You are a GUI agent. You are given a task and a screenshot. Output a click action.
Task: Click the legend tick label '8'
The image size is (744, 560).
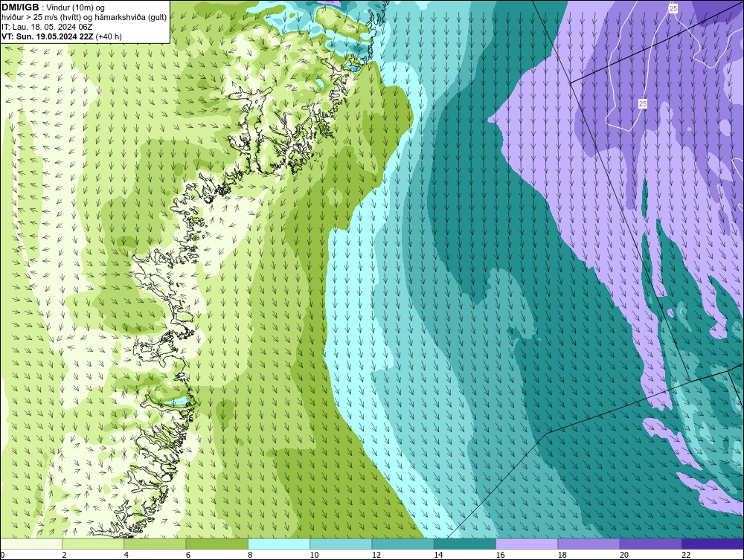pos(250,555)
